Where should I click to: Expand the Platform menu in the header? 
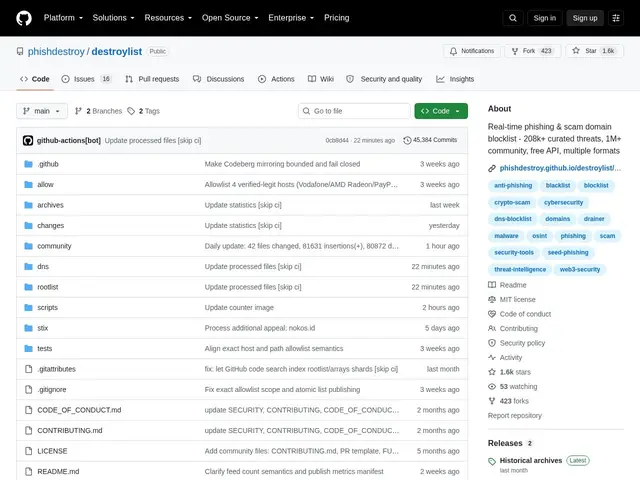63,18
